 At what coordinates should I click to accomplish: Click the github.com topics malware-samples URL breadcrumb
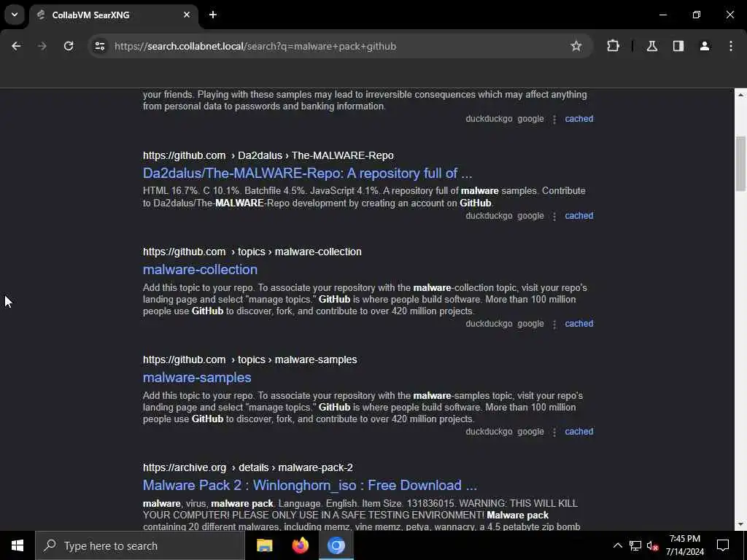249,360
